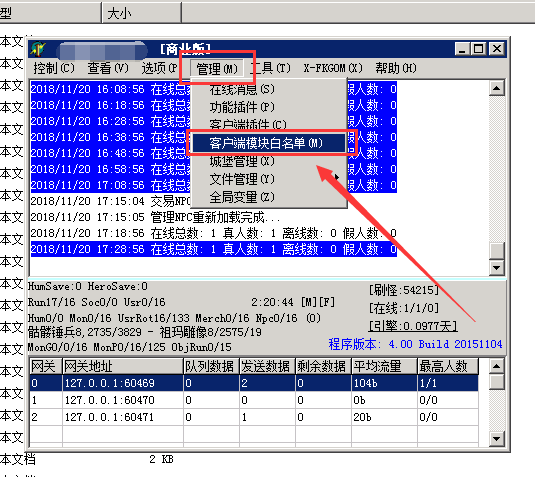
Task: Click gateway table scrollbar down arrow
Action: 496,439
